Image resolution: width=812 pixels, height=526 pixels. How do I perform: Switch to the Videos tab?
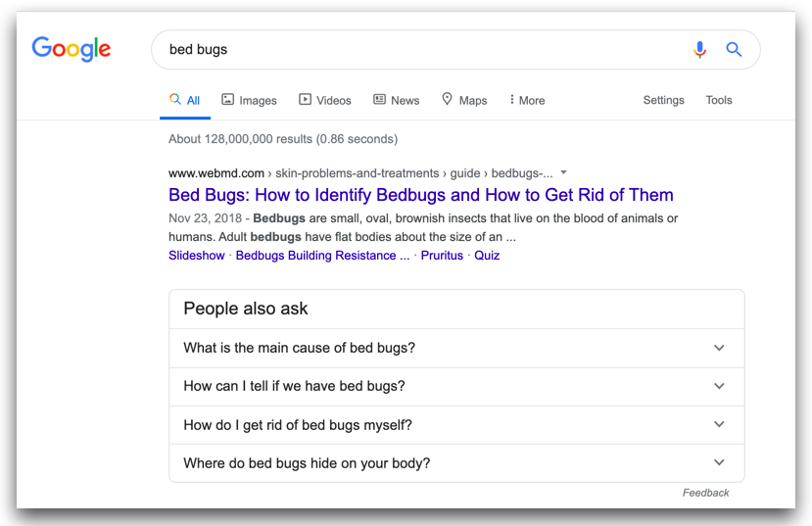[x=324, y=100]
